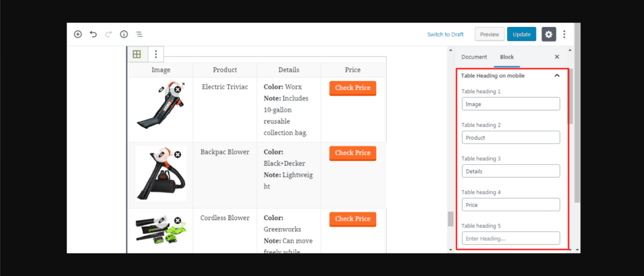Switch to the Document tab
The height and width of the screenshot is (276, 644).
[x=474, y=57]
